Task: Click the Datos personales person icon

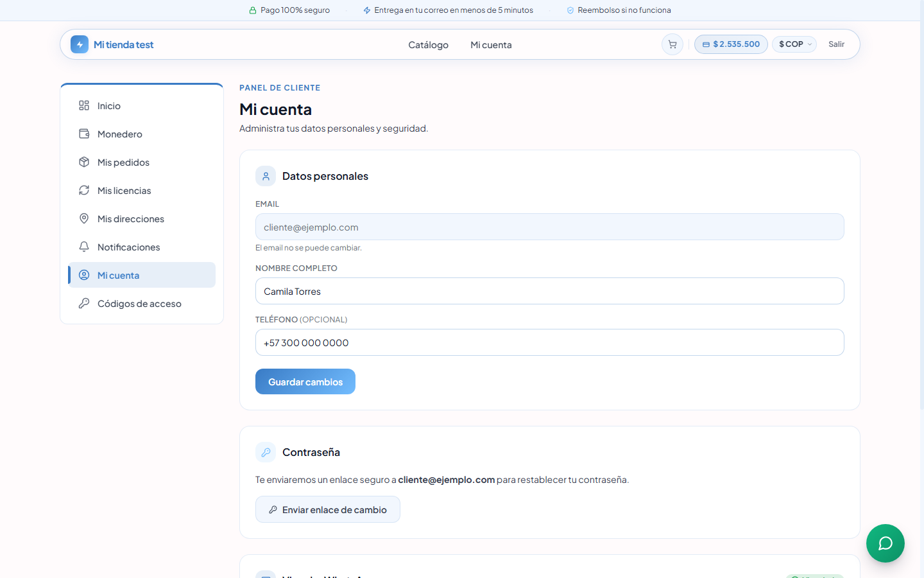Action: click(266, 176)
